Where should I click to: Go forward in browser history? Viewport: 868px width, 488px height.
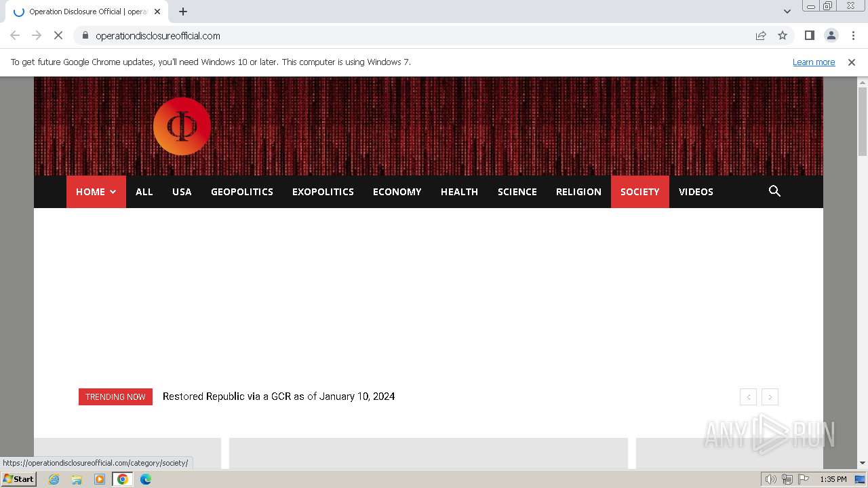37,35
